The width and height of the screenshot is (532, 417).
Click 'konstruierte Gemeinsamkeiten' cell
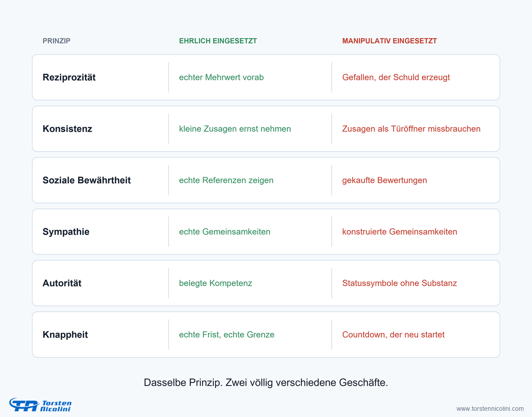399,232
